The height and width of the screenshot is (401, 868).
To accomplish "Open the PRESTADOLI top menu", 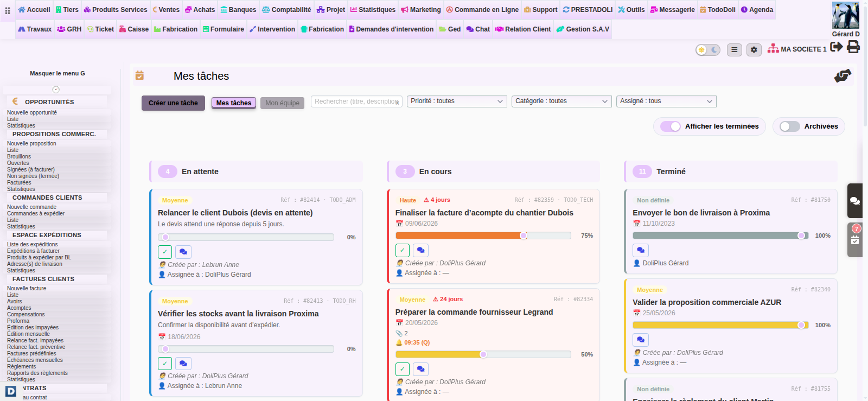I will (588, 10).
